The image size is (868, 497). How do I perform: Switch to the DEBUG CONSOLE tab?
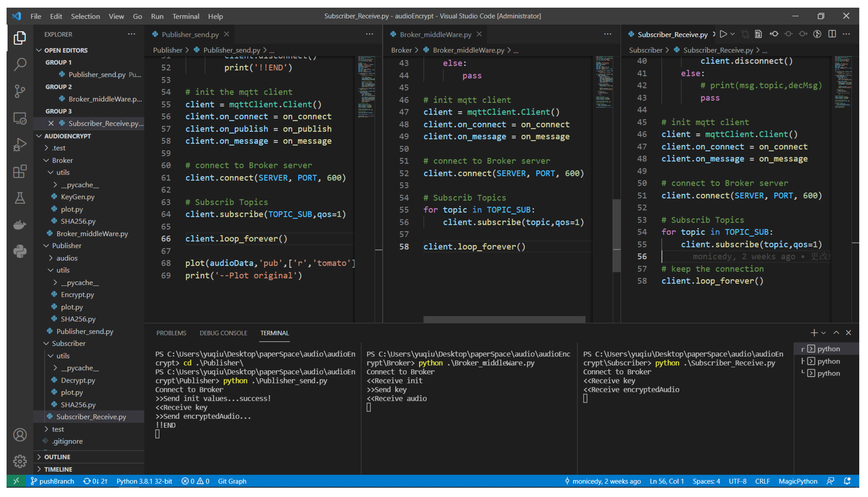(x=223, y=333)
